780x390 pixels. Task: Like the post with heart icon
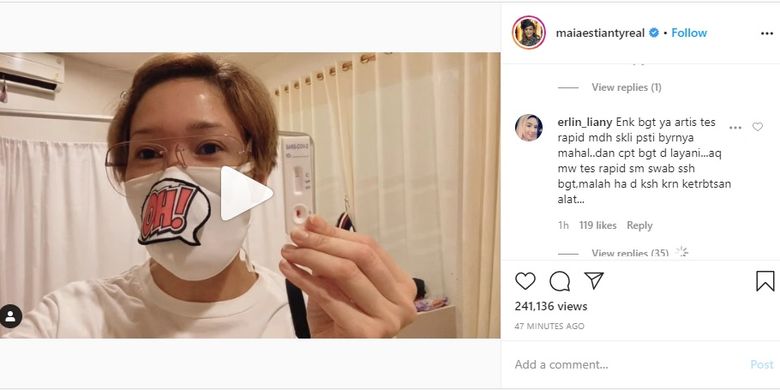point(525,281)
